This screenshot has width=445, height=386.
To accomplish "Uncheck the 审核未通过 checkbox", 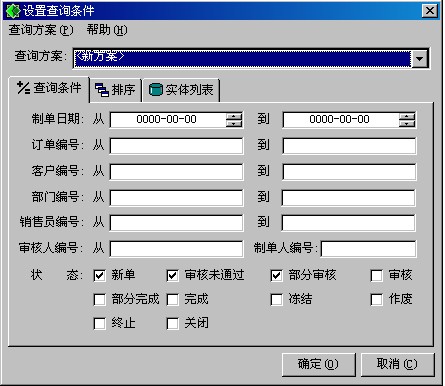I will point(173,276).
